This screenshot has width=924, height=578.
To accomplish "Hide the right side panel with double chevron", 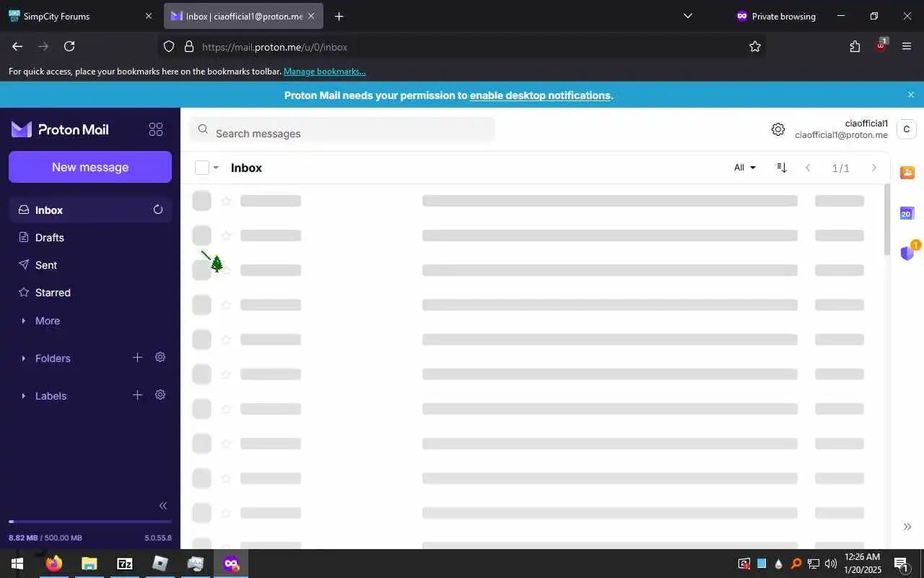I will pos(907,527).
